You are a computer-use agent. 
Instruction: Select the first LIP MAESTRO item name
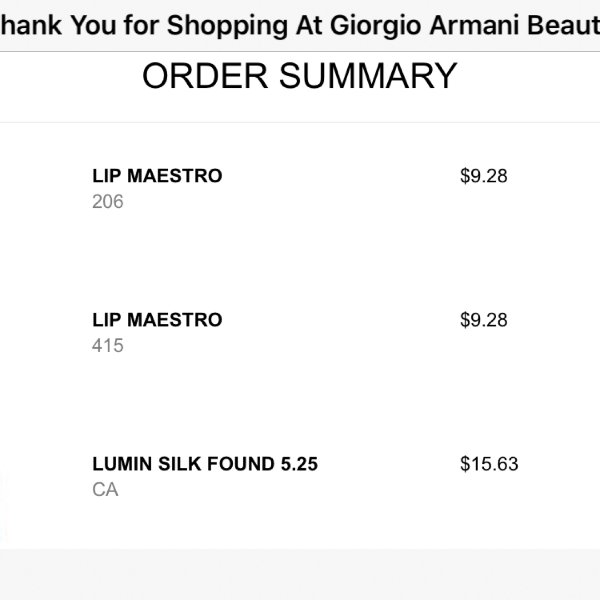tap(157, 176)
